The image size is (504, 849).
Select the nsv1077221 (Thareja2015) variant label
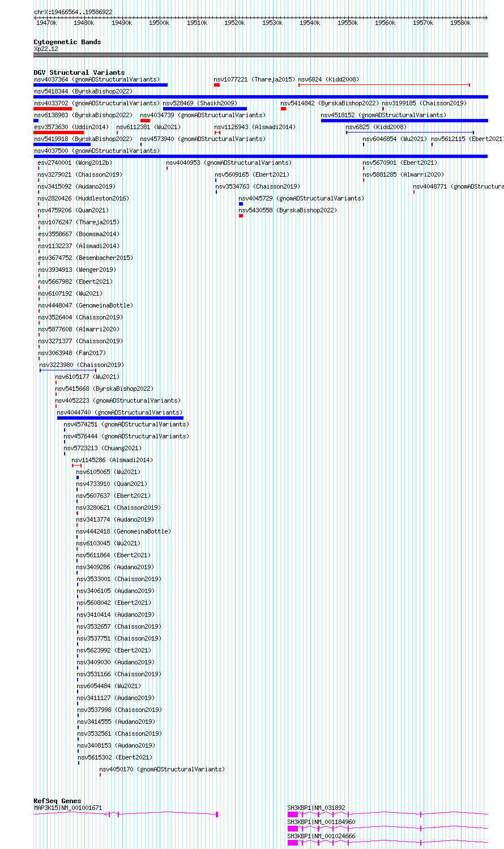[254, 80]
